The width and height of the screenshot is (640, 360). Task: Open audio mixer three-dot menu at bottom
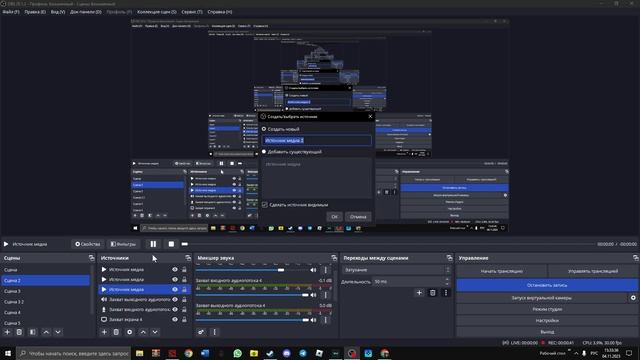[x=215, y=332]
